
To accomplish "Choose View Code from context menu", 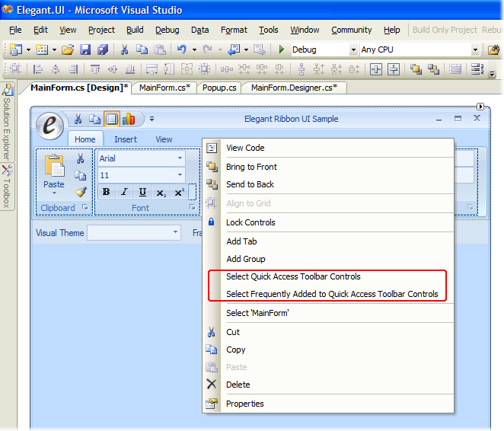I will tap(328, 148).
